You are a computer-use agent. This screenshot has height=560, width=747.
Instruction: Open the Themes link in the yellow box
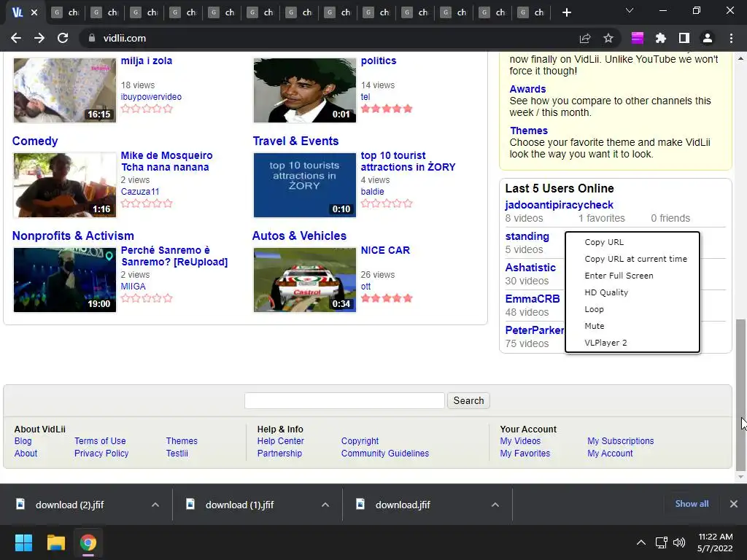click(529, 131)
